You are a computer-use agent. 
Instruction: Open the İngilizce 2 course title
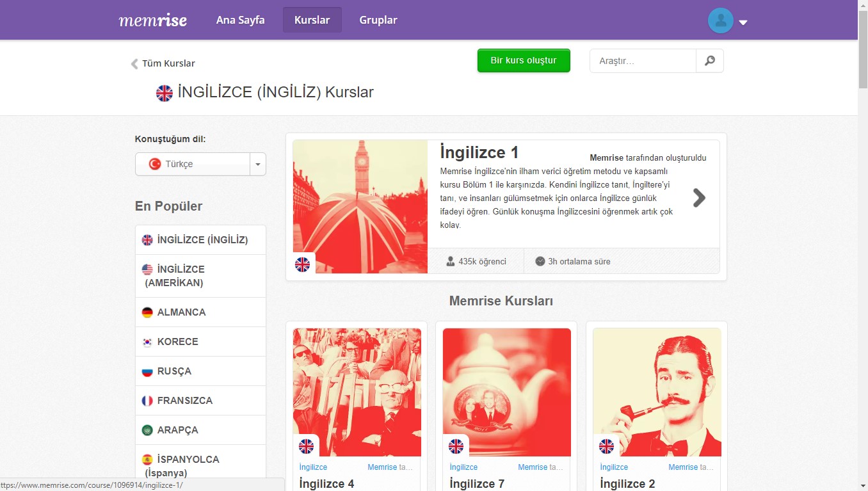(x=627, y=484)
